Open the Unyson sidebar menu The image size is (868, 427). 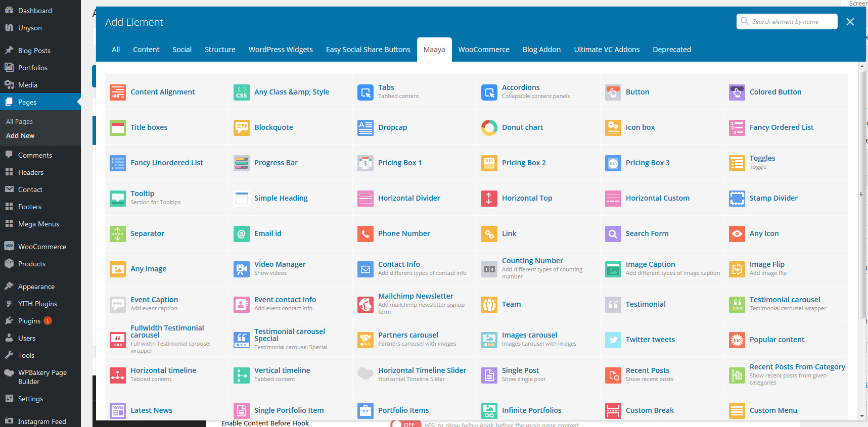[x=40, y=28]
